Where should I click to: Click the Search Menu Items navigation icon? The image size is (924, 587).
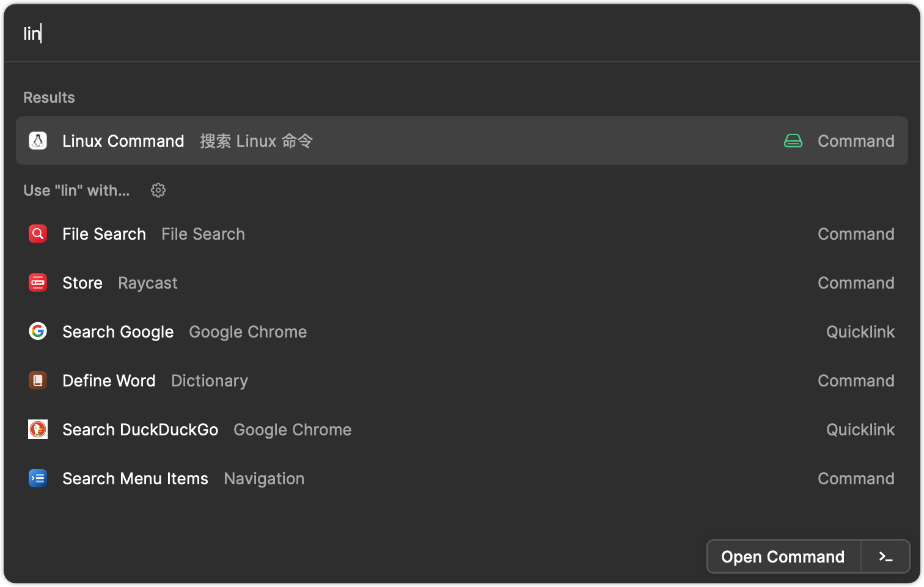click(37, 478)
